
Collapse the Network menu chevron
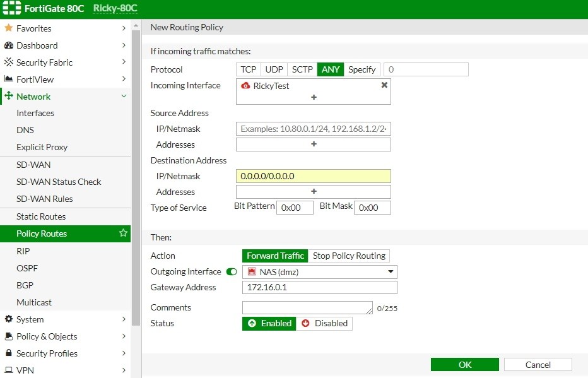(124, 96)
